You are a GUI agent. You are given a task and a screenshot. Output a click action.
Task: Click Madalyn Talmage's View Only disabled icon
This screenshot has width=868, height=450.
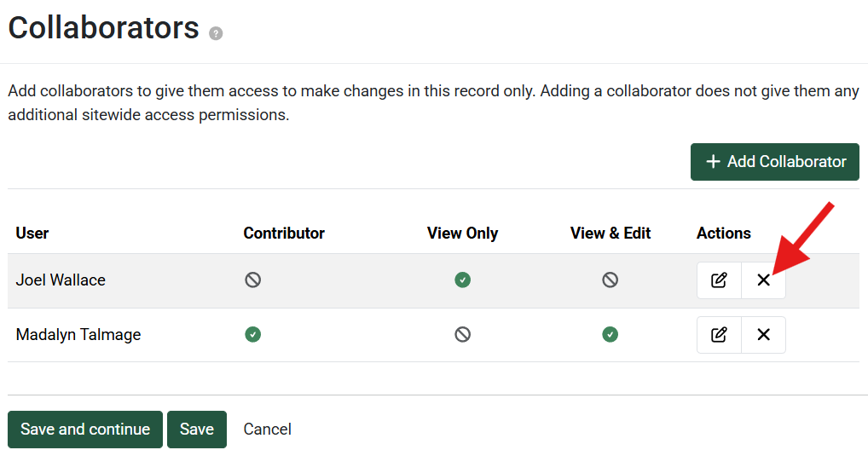(462, 334)
